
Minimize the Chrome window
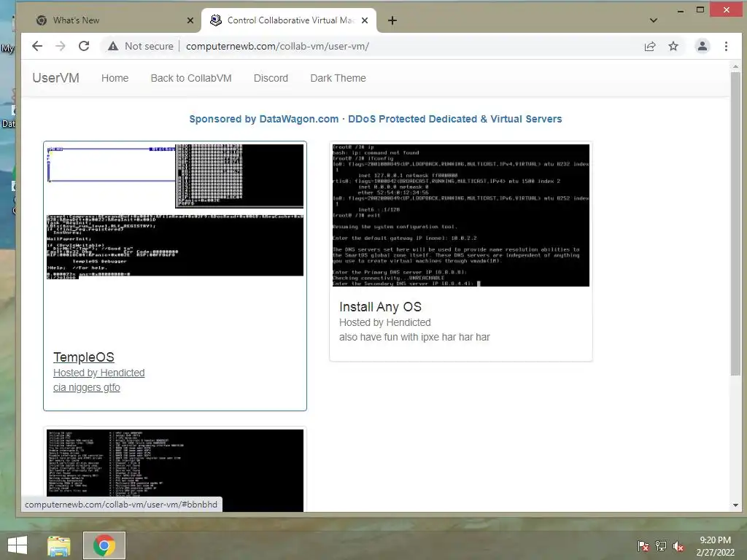[x=681, y=10]
